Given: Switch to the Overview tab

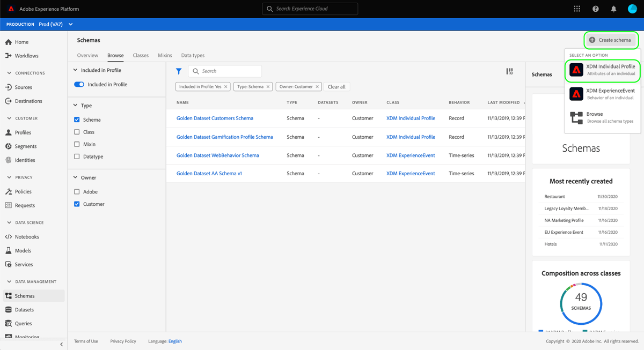Looking at the screenshot, I should pos(87,55).
